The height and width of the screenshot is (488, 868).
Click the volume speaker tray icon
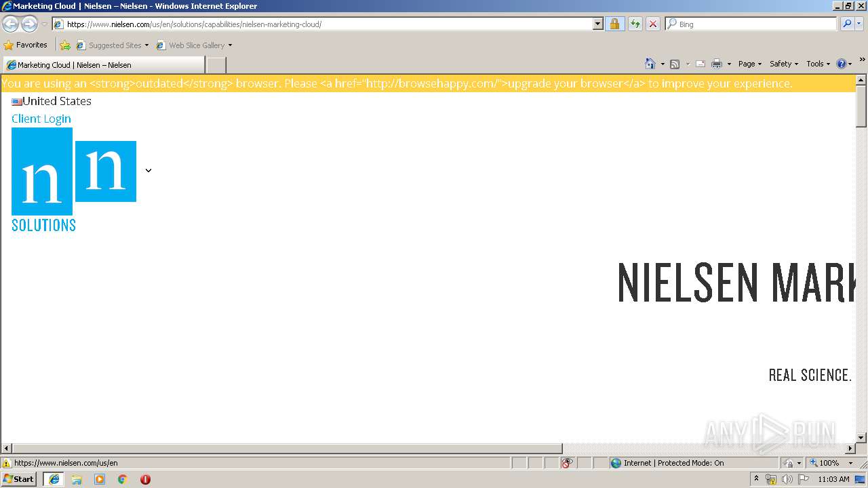[x=787, y=479]
